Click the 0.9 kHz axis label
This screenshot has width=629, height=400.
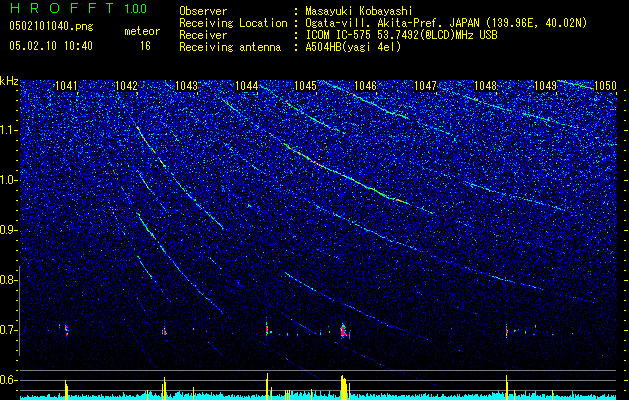click(9, 230)
